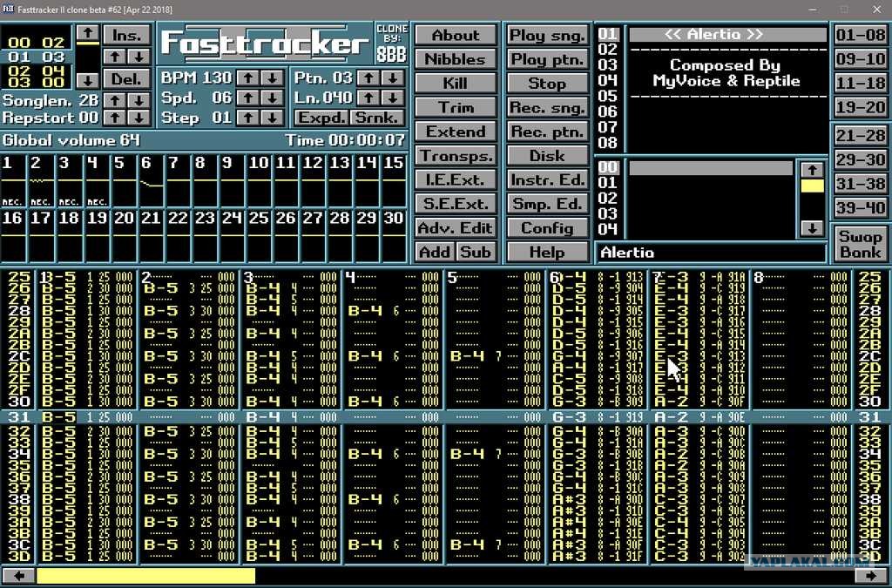The width and height of the screenshot is (892, 588).
Task: Increase Songlen. with up arrow
Action: point(115,101)
